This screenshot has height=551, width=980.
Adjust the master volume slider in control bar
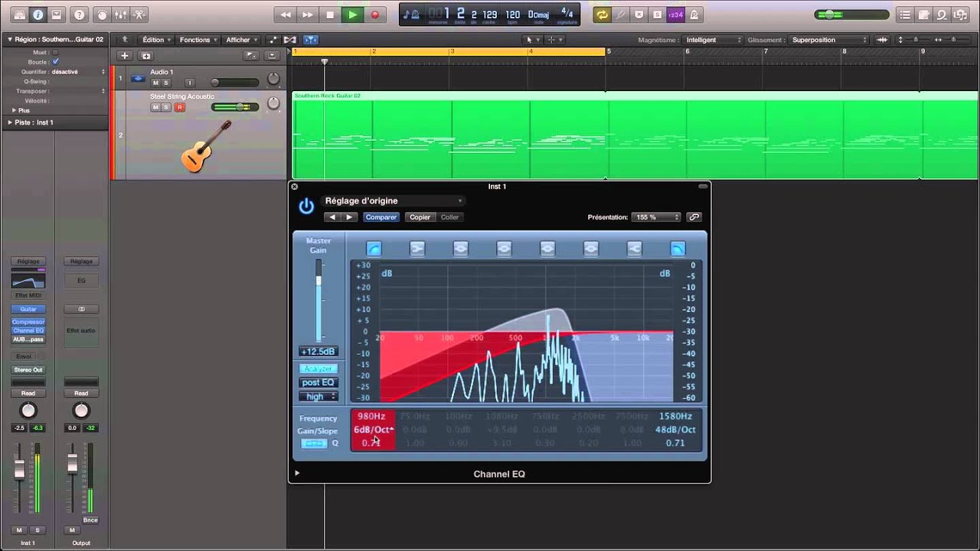tap(851, 15)
